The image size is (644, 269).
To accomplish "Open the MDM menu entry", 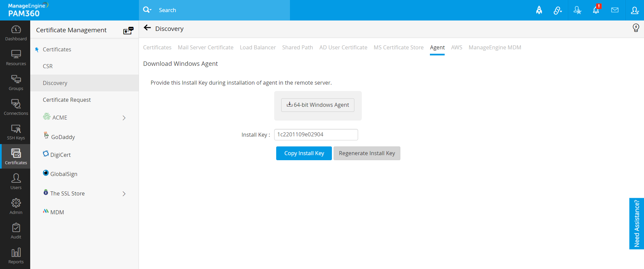I will pyautogui.click(x=57, y=213).
